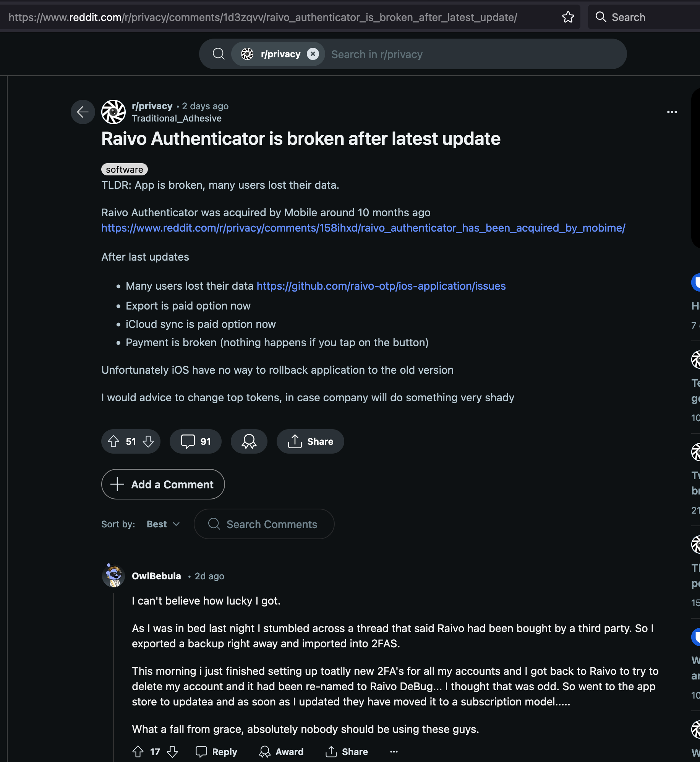Click Add a Comment button
This screenshot has height=762, width=700.
[x=163, y=484]
